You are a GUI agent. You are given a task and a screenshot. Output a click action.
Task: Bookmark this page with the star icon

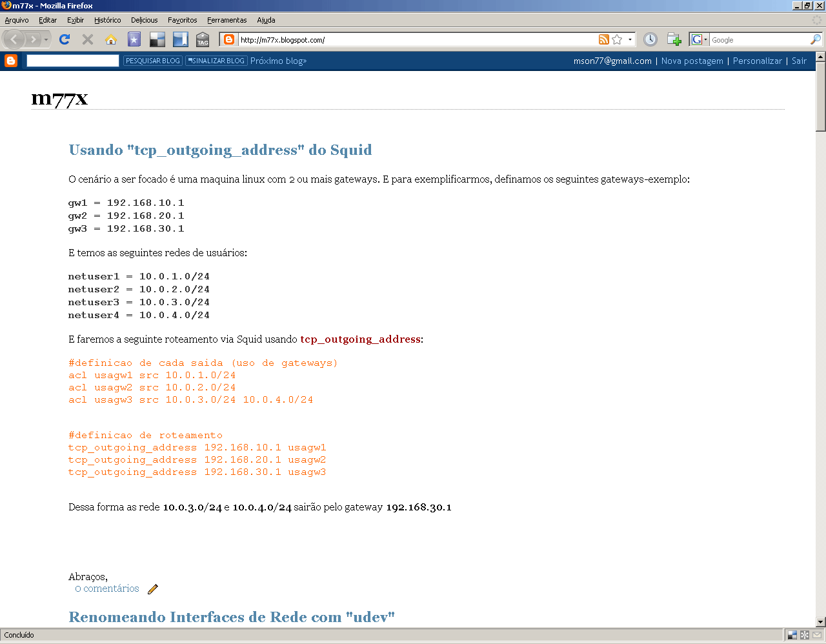click(617, 39)
